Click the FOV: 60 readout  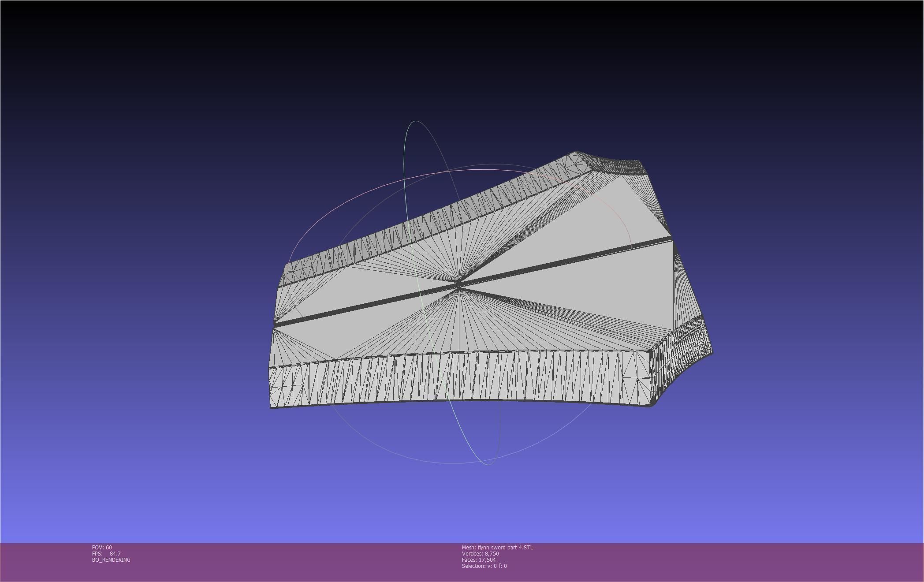pos(102,547)
